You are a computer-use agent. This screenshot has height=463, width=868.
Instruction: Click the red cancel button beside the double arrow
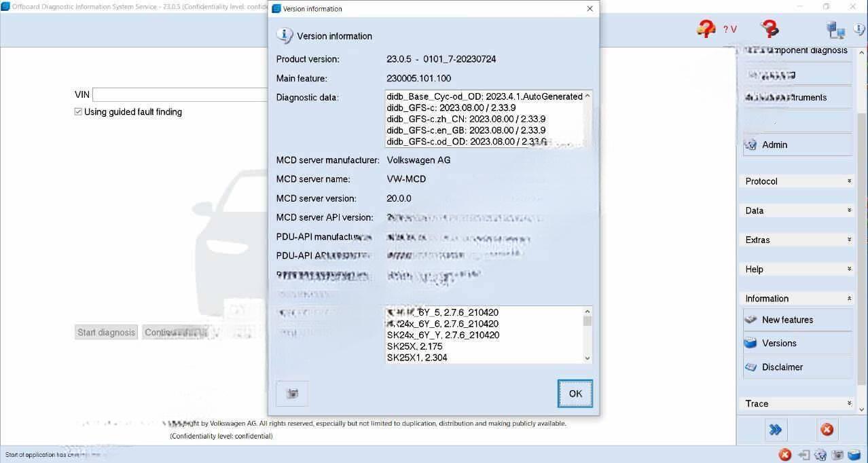tap(827, 430)
